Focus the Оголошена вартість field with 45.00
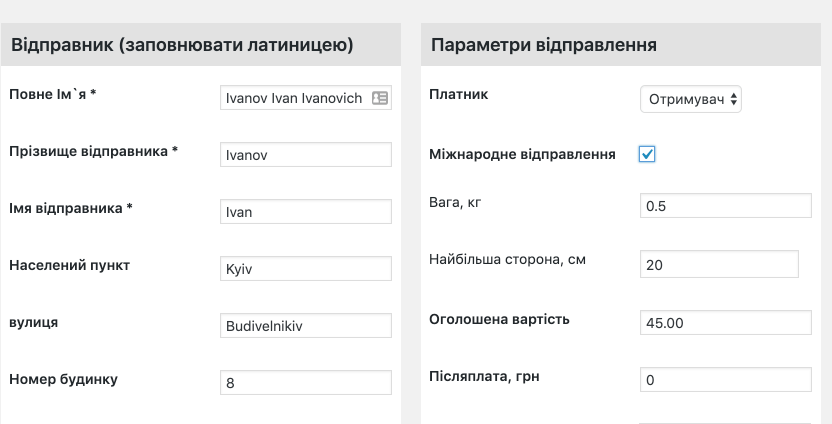832x424 pixels. tap(726, 323)
